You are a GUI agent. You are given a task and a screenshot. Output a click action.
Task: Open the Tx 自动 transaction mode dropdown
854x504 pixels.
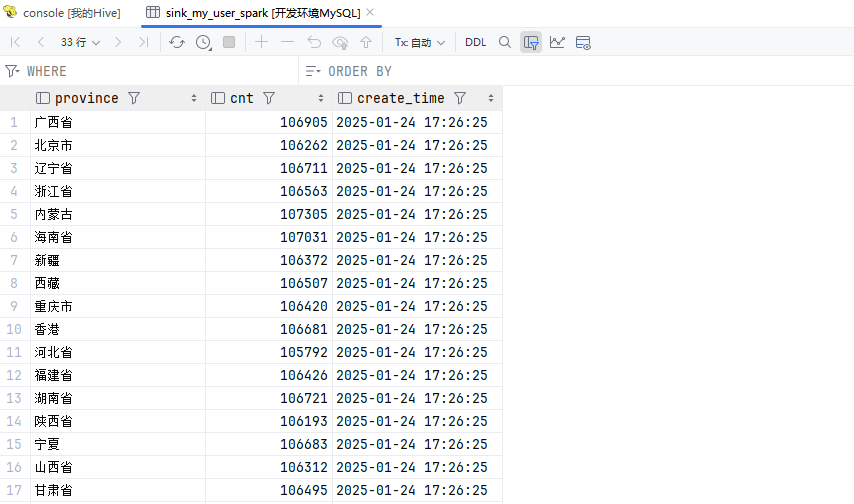click(420, 42)
